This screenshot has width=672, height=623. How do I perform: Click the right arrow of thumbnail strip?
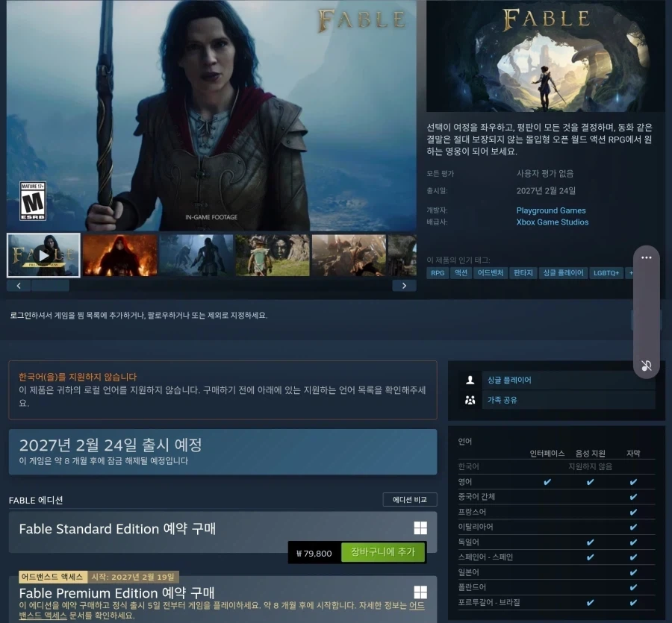404,286
